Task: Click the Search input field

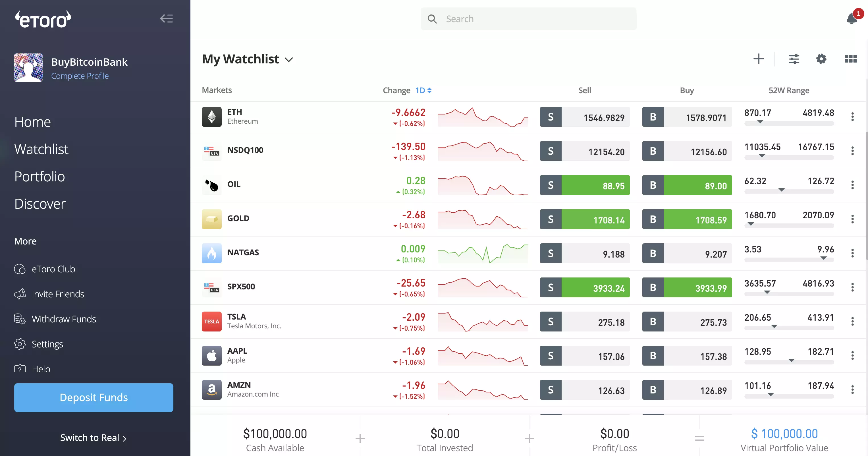Action: 528,19
